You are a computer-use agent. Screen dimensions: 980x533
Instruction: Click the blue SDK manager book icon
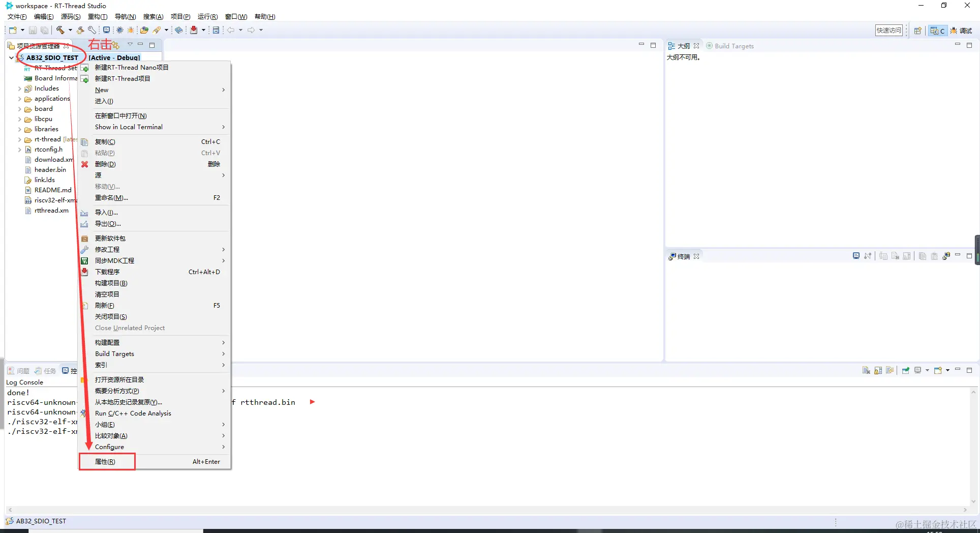pyautogui.click(x=179, y=30)
